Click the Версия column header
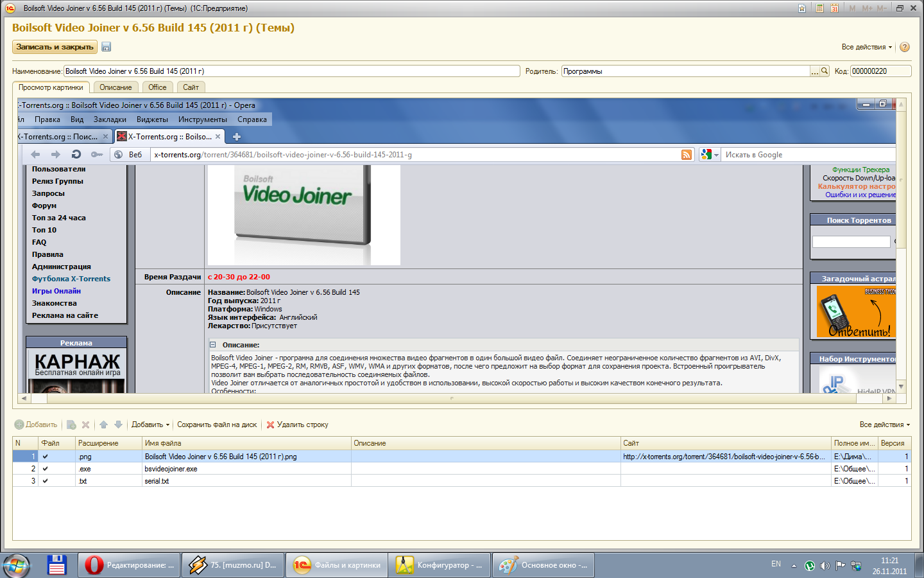This screenshot has height=578, width=924. [x=894, y=443]
